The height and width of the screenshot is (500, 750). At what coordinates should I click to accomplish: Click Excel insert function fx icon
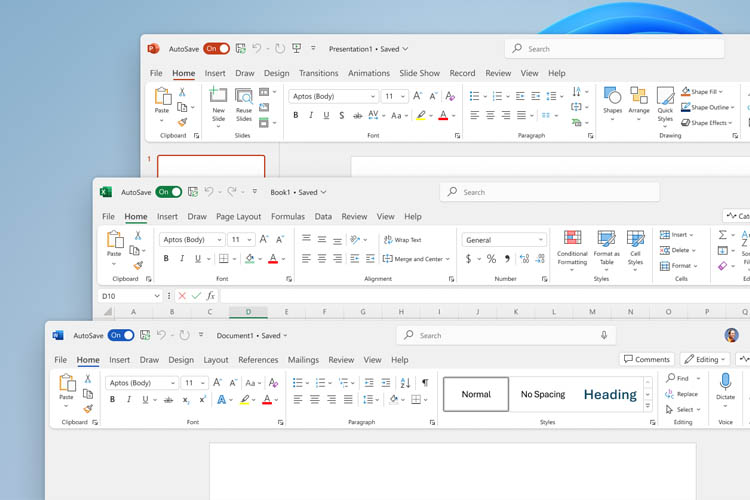pos(210,296)
